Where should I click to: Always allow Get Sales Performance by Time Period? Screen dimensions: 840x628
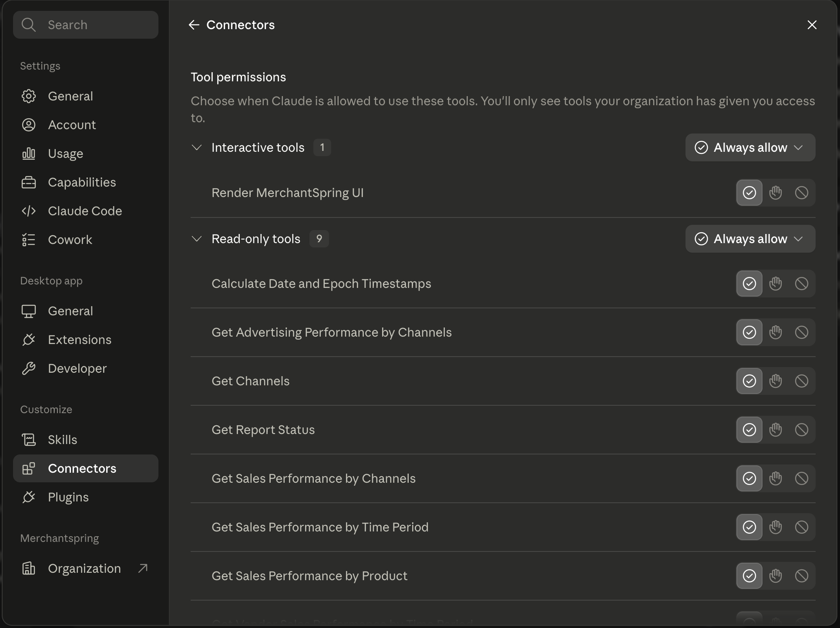[x=749, y=527]
